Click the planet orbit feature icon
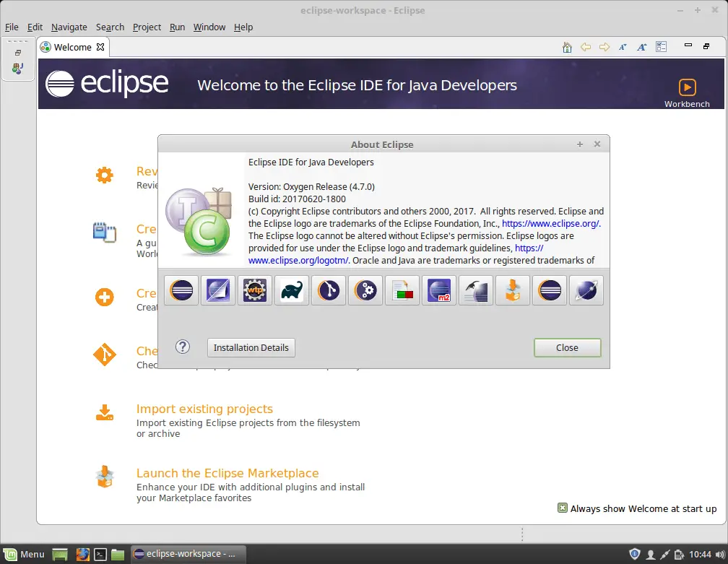728x564 pixels. (x=586, y=290)
